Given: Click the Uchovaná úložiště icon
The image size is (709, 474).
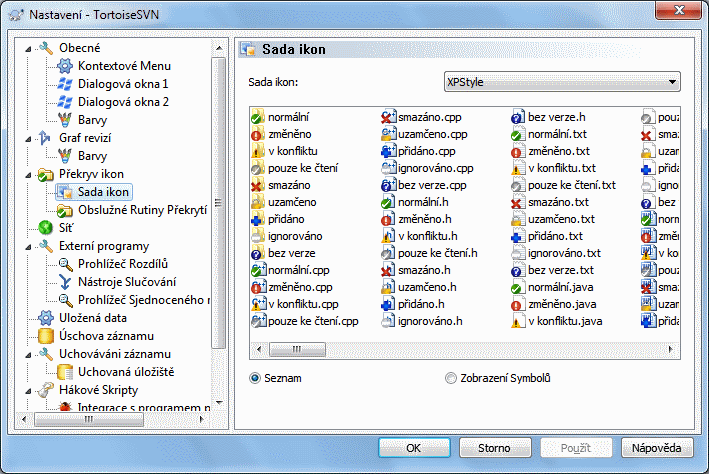Looking at the screenshot, I should (x=65, y=372).
